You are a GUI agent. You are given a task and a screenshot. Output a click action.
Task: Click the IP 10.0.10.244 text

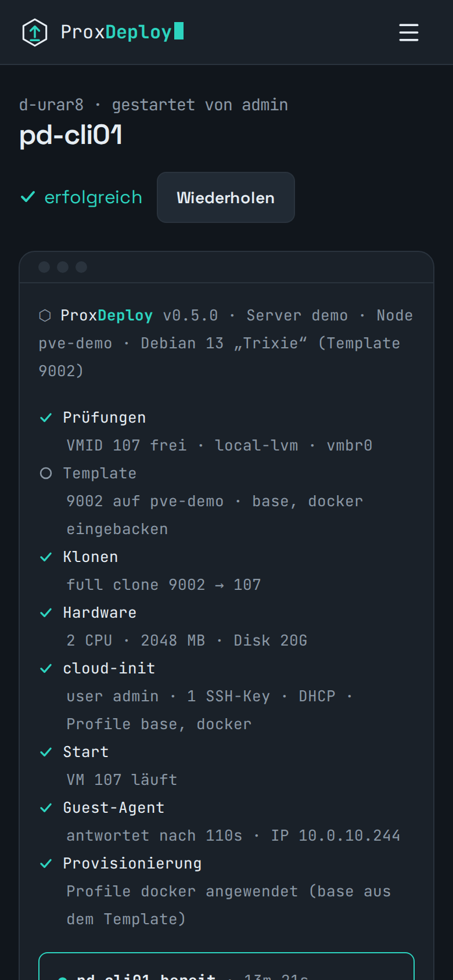click(x=336, y=835)
